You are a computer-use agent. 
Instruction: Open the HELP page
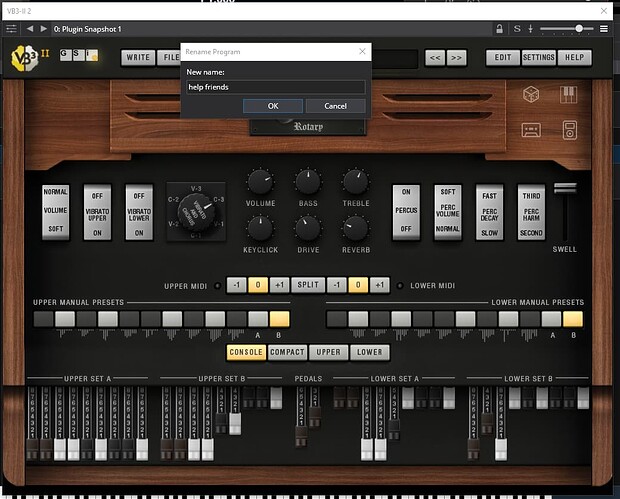click(575, 58)
